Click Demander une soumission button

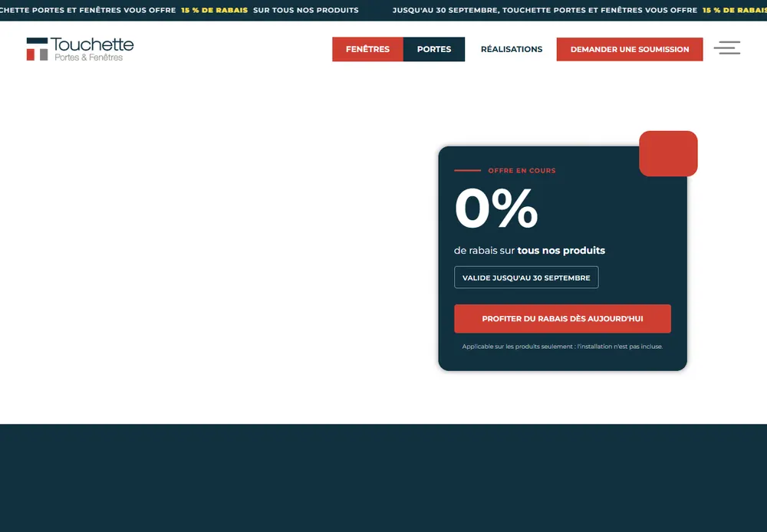point(630,49)
